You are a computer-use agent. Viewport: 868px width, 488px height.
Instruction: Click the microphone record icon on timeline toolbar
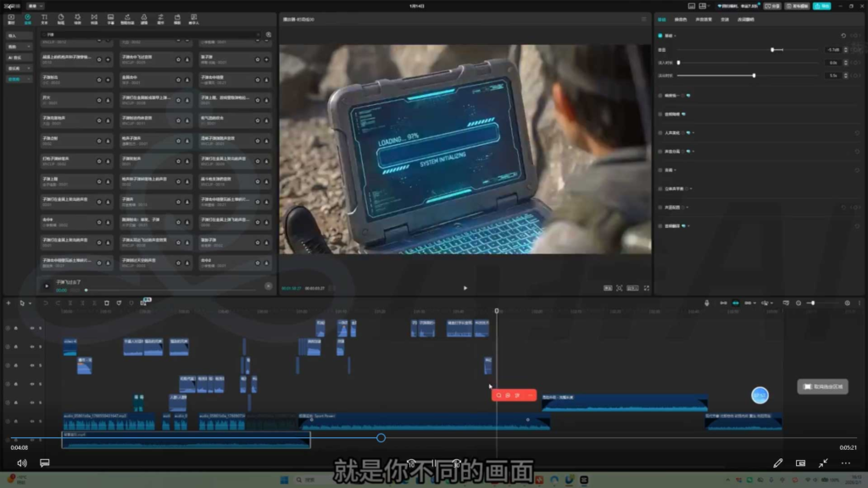click(x=707, y=302)
